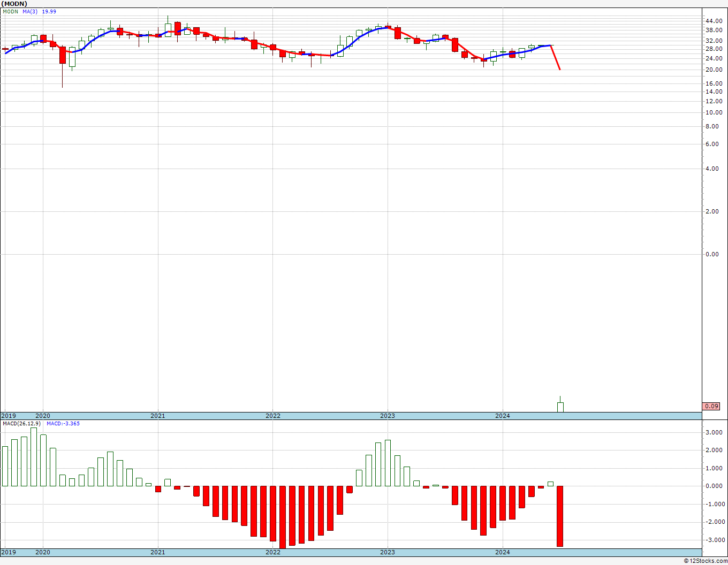Select the 16.00 price axis label
Viewport: 728px width, 565px height.
point(714,83)
